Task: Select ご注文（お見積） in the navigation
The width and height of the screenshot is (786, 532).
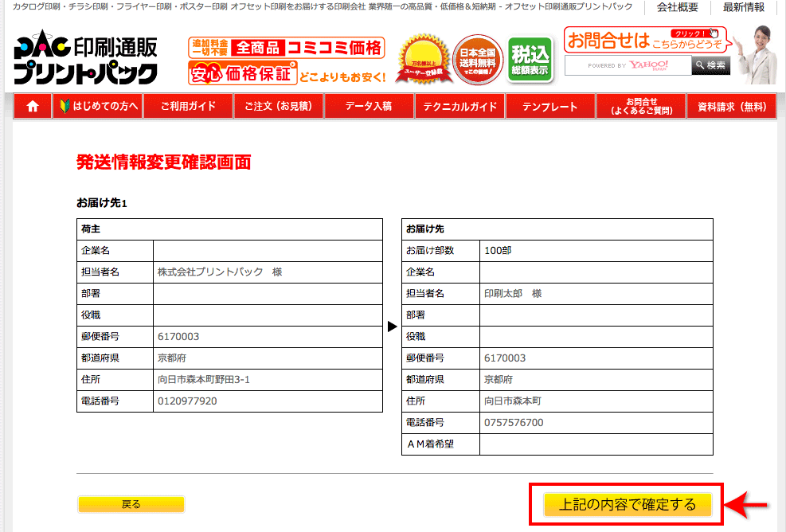Action: (x=278, y=105)
